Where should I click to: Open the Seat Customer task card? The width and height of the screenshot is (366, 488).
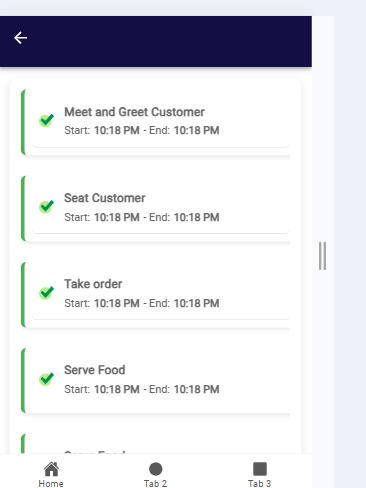(156, 208)
